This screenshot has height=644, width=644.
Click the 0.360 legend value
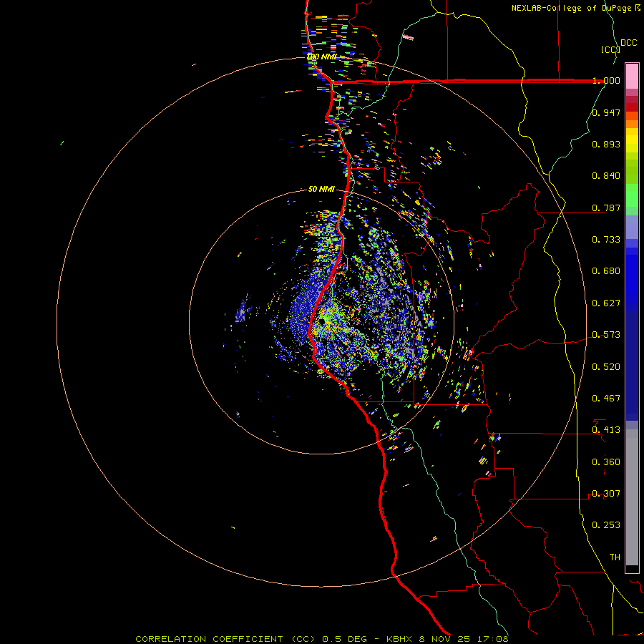tap(606, 462)
